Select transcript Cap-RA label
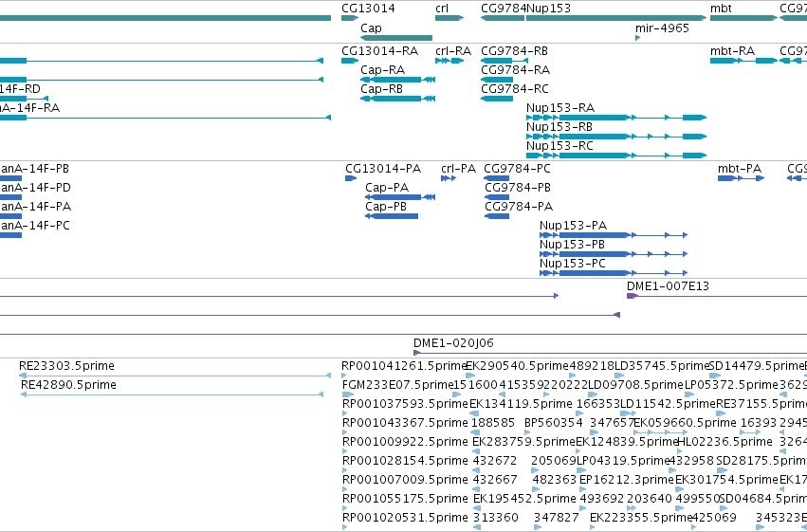The image size is (807, 532). click(x=383, y=70)
